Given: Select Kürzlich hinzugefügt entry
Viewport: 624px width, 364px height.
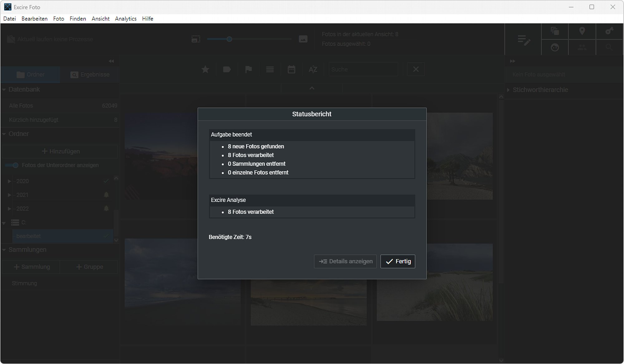Looking at the screenshot, I should point(60,120).
